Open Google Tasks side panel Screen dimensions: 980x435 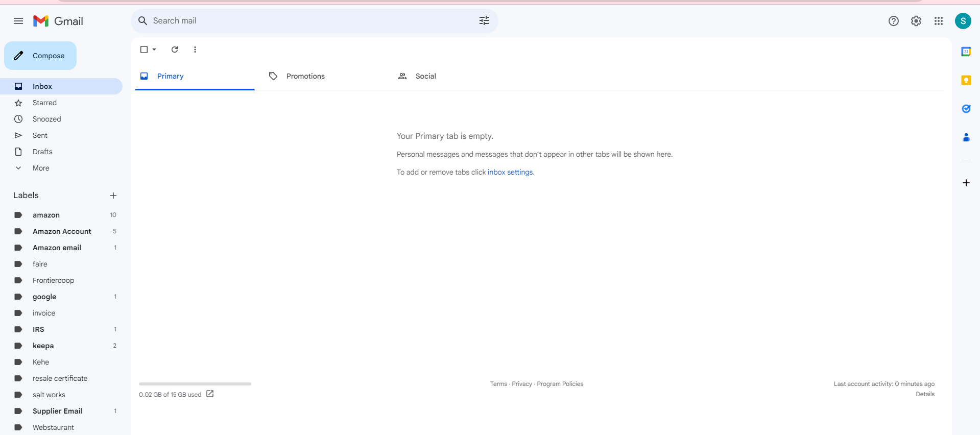coord(966,109)
